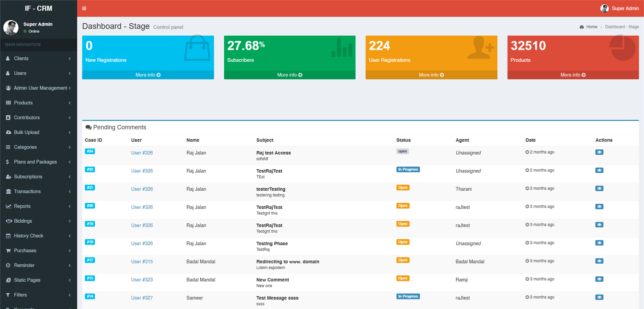Open the Transactions sidebar menu item
This screenshot has width=644, height=309.
coord(39,191)
